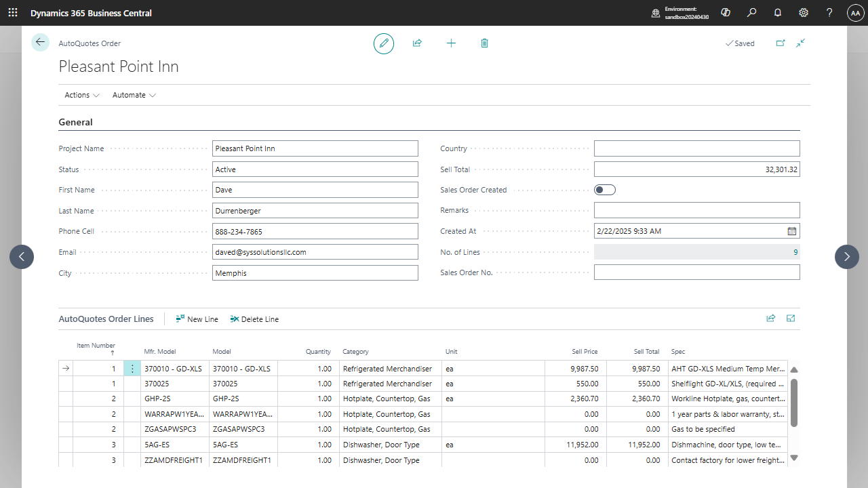The width and height of the screenshot is (868, 488).
Task: Go to next record with right arrow
Action: [846, 257]
